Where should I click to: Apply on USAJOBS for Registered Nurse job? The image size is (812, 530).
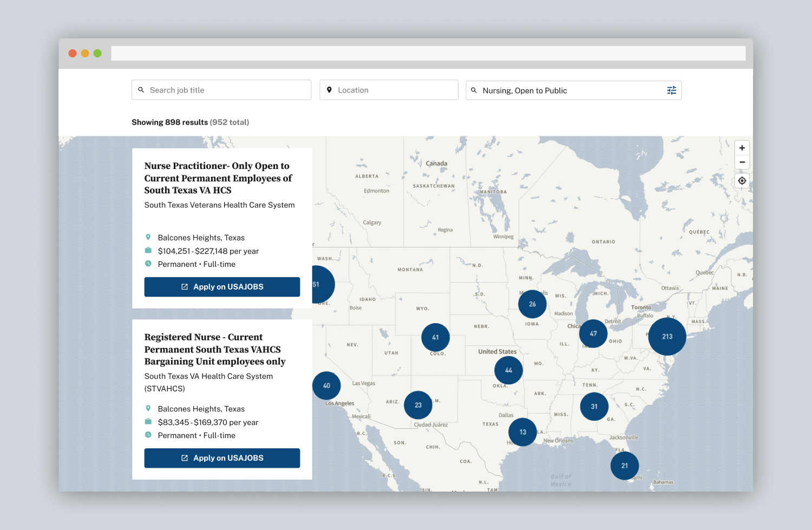pyautogui.click(x=222, y=458)
